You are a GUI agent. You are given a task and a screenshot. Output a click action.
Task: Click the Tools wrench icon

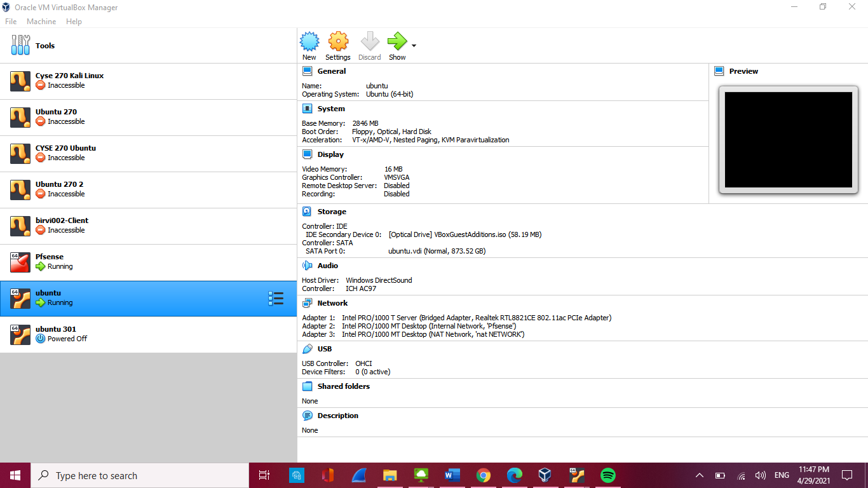[20, 46]
